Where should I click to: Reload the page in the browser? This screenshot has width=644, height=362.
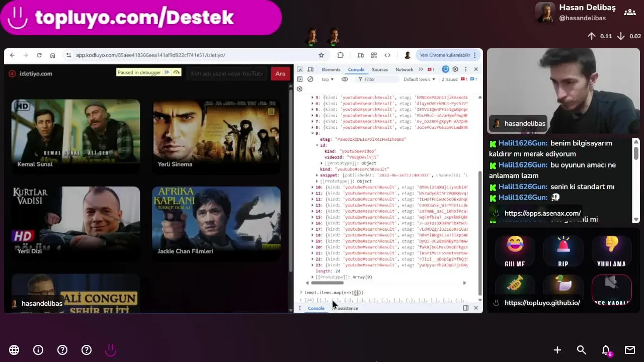pos(39,55)
